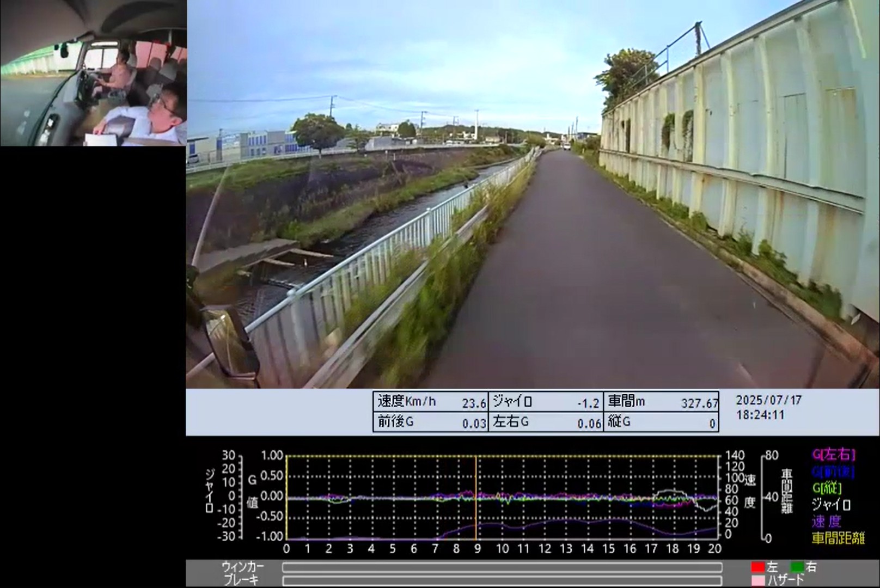Image resolution: width=880 pixels, height=588 pixels.
Task: Click the front dashcam video view
Action: [533, 194]
